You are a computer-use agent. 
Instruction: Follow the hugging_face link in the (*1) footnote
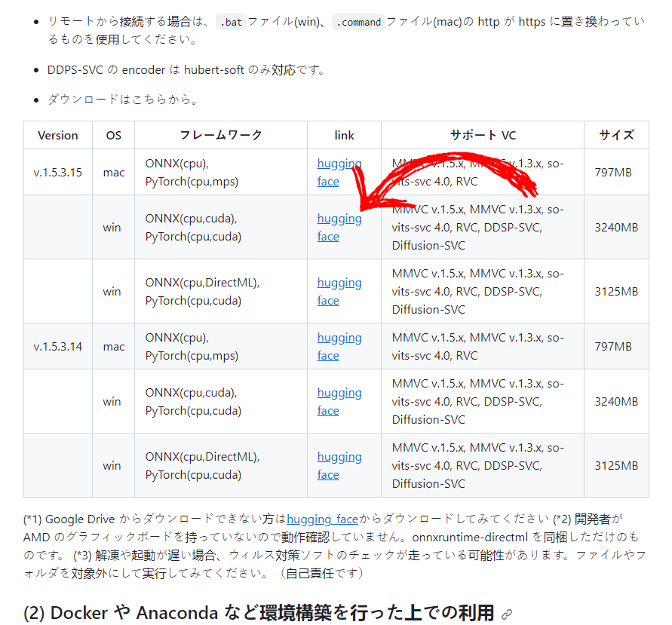point(322,519)
